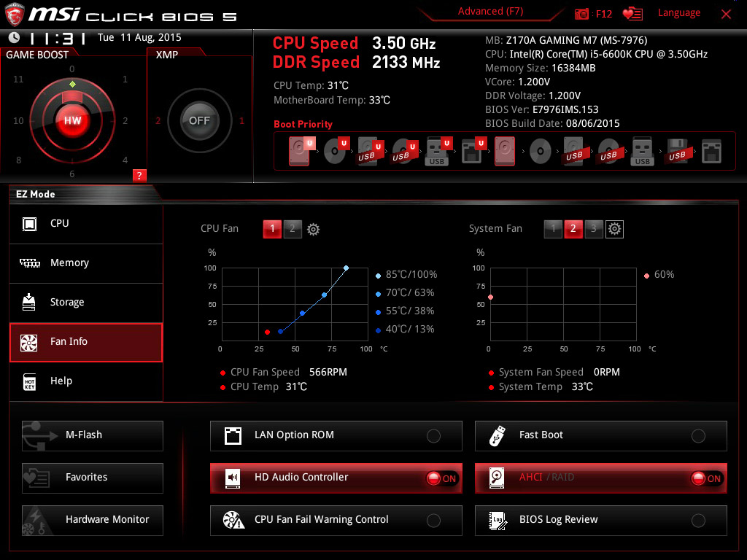Image resolution: width=747 pixels, height=560 pixels.
Task: Click the clock icon beside the time
Action: pyautogui.click(x=15, y=38)
